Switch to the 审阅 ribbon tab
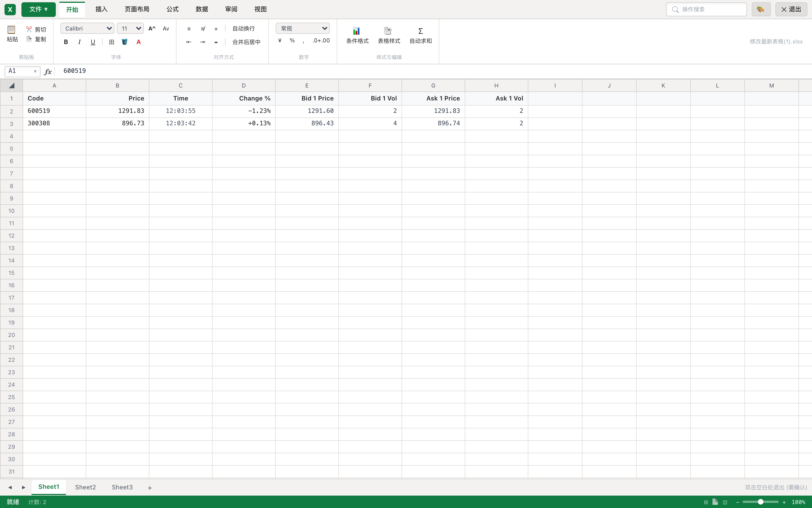This screenshot has width=812, height=508. [x=231, y=9]
